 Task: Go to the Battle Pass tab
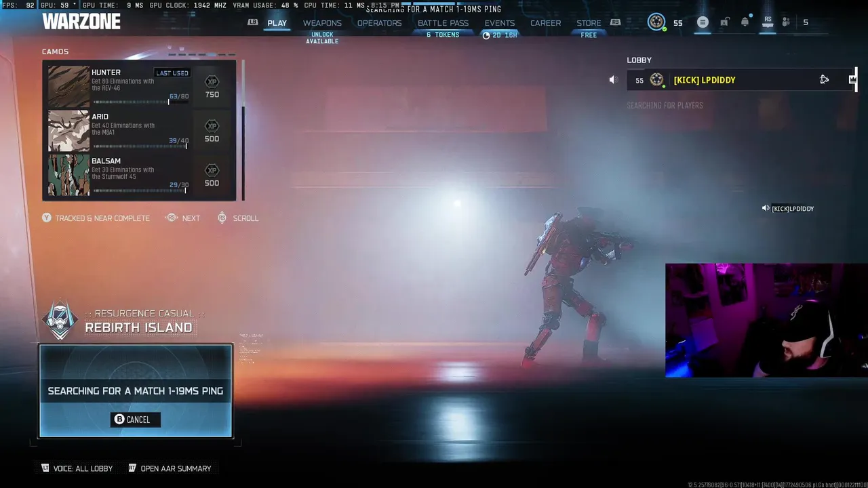point(443,22)
